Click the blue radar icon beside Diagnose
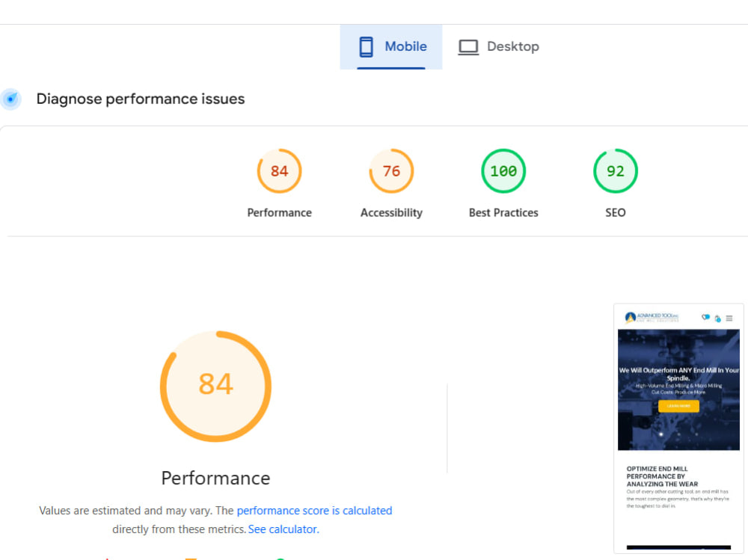 point(10,99)
